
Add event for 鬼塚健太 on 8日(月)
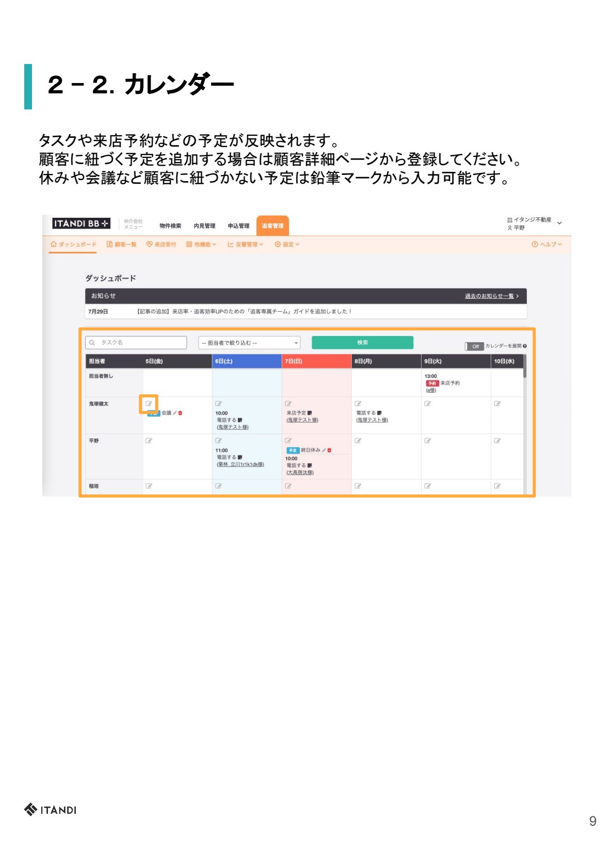click(358, 404)
